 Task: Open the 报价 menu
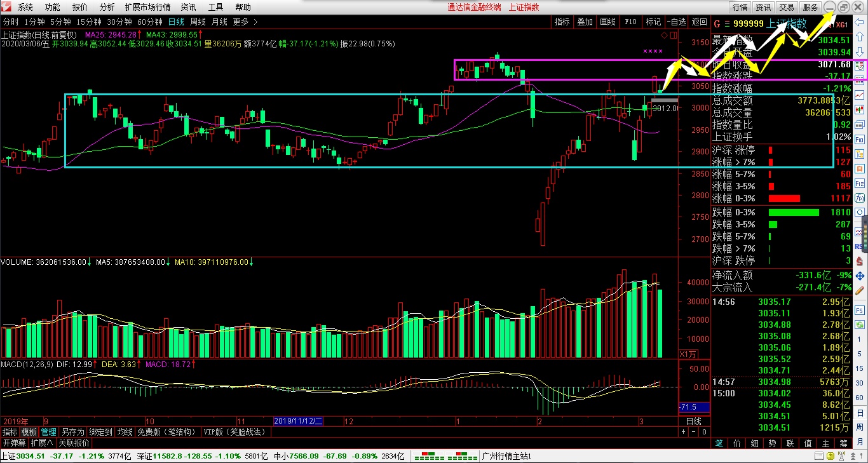(80, 7)
